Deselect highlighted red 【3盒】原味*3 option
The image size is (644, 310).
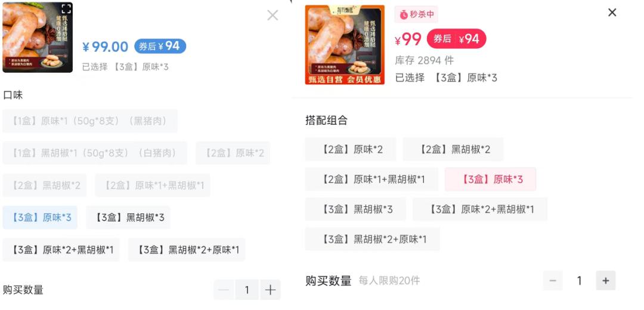pos(490,179)
